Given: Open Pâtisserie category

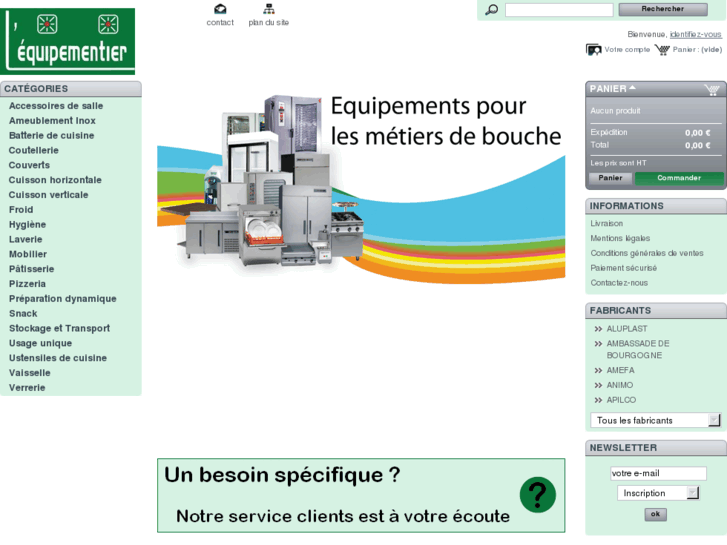Looking at the screenshot, I should click(x=32, y=269).
